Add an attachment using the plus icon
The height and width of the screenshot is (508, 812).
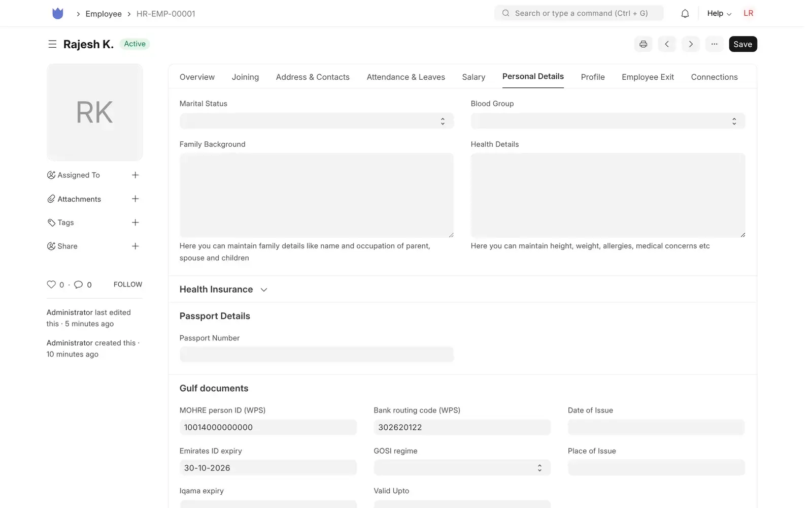135,199
